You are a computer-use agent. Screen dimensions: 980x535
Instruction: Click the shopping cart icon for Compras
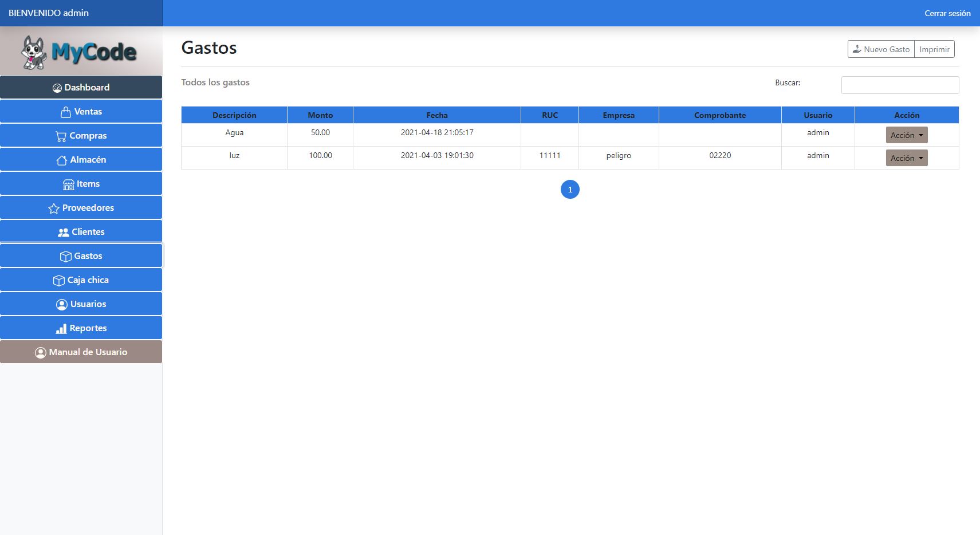pos(61,136)
